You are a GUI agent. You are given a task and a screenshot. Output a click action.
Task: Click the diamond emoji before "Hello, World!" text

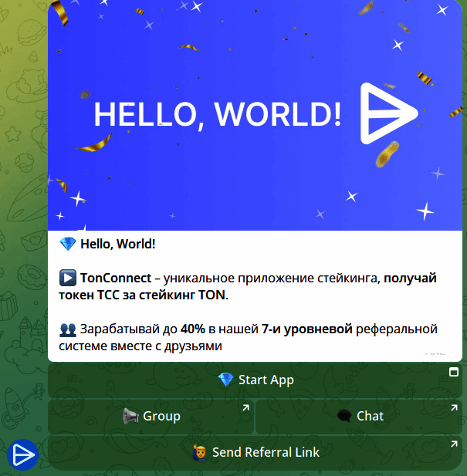coord(67,244)
